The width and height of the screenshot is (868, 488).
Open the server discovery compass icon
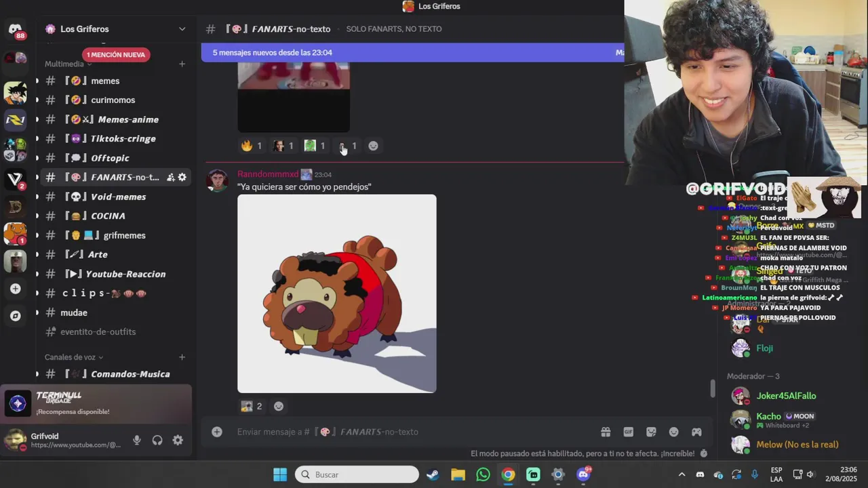pos(15,316)
